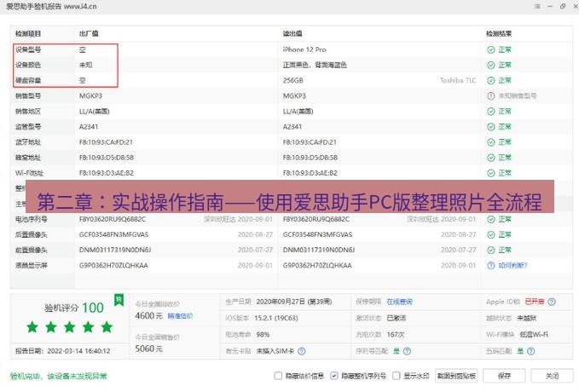Click the info icon beside 未知销售型号
579x392 pixels.
pos(491,96)
